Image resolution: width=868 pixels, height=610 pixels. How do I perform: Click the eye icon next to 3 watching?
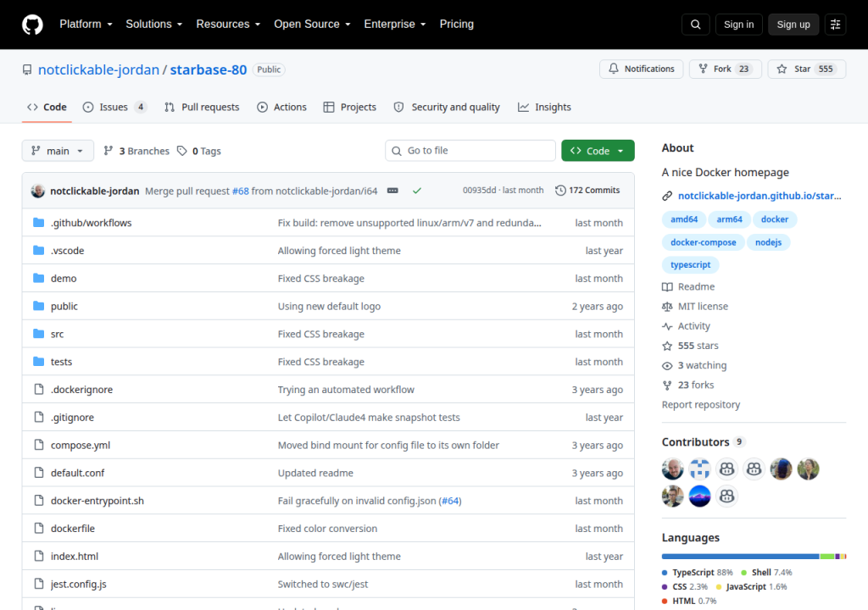pyautogui.click(x=667, y=366)
